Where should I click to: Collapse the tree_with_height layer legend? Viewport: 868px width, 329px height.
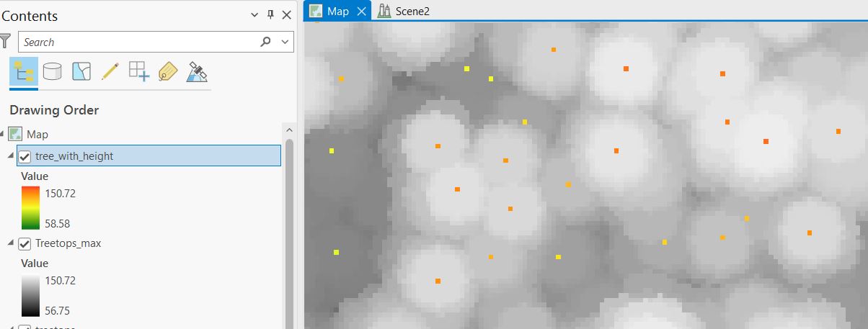[10, 156]
